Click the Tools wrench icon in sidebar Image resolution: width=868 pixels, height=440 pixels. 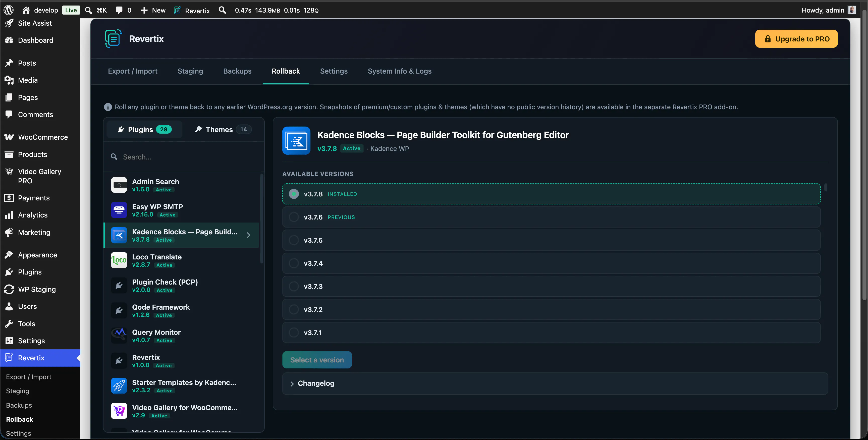point(9,324)
